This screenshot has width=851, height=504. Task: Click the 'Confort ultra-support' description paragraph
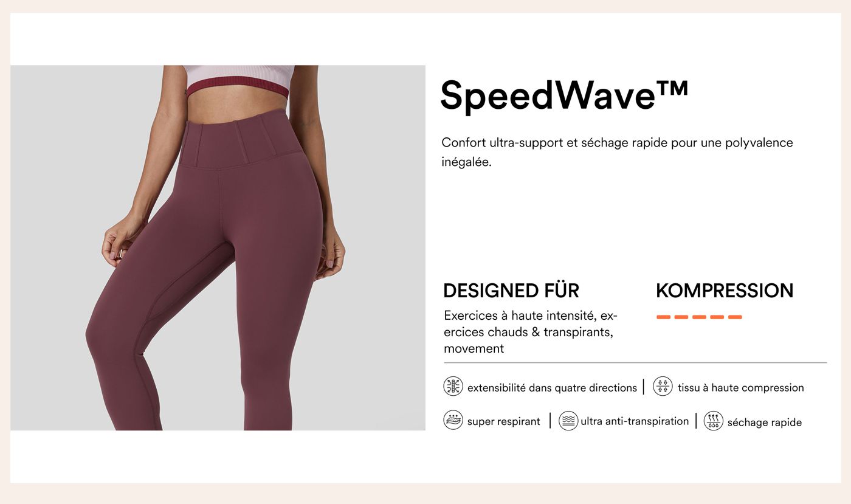617,153
